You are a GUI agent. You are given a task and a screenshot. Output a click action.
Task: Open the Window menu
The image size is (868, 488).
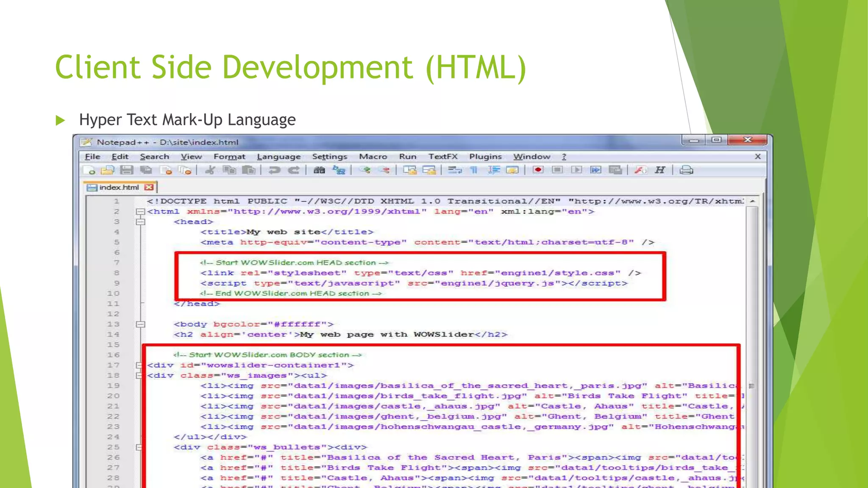point(532,157)
